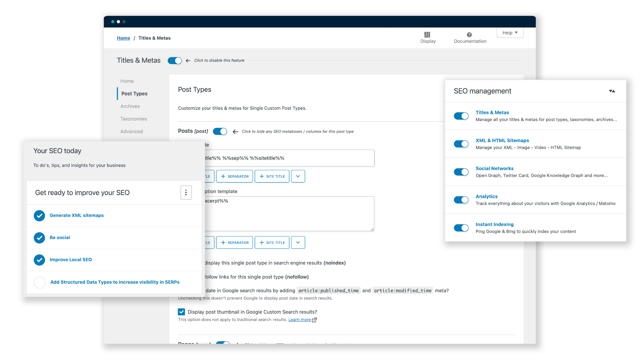644x362 pixels.
Task: Open Documentation question mark icon
Action: click(469, 35)
